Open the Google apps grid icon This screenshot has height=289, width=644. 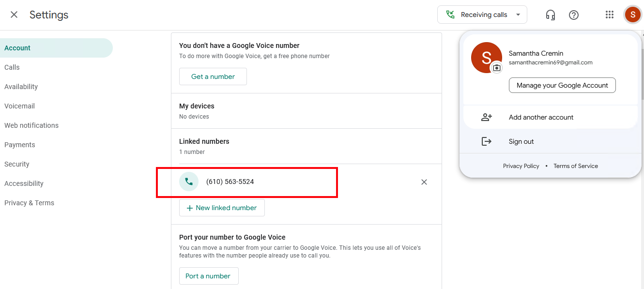610,15
